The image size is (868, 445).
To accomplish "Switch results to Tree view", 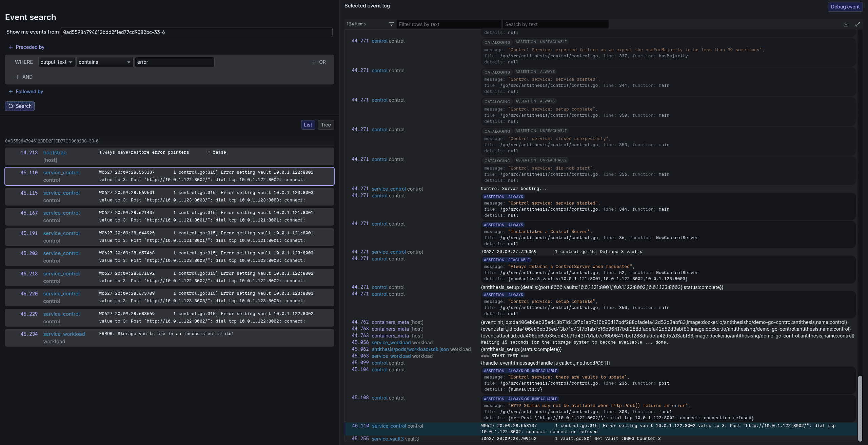I will click(x=325, y=125).
